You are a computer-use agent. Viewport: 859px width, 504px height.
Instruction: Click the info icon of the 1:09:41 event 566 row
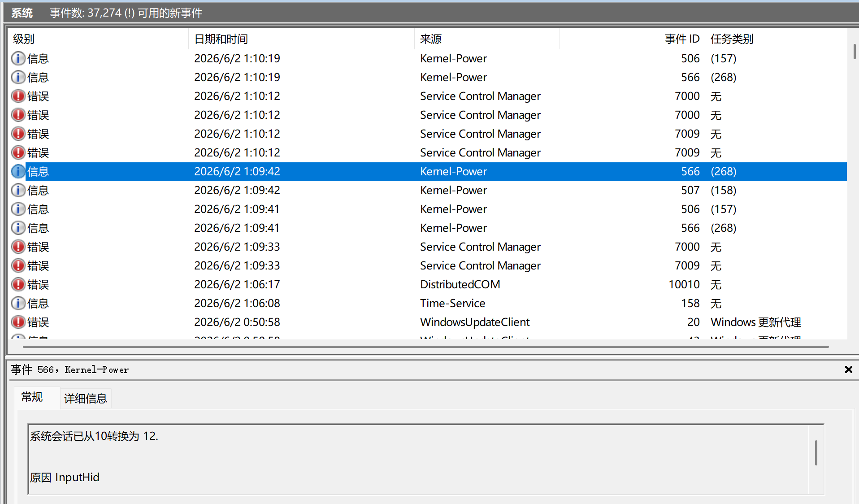coord(18,228)
